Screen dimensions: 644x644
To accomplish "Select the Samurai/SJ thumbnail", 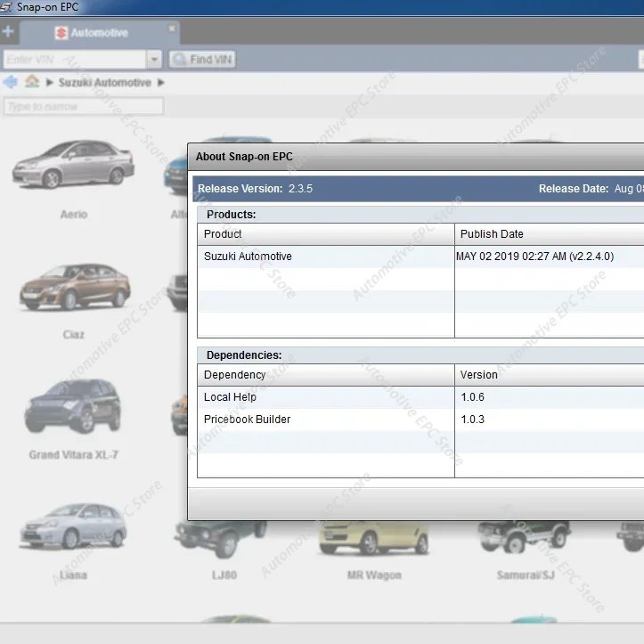I will pos(525,537).
